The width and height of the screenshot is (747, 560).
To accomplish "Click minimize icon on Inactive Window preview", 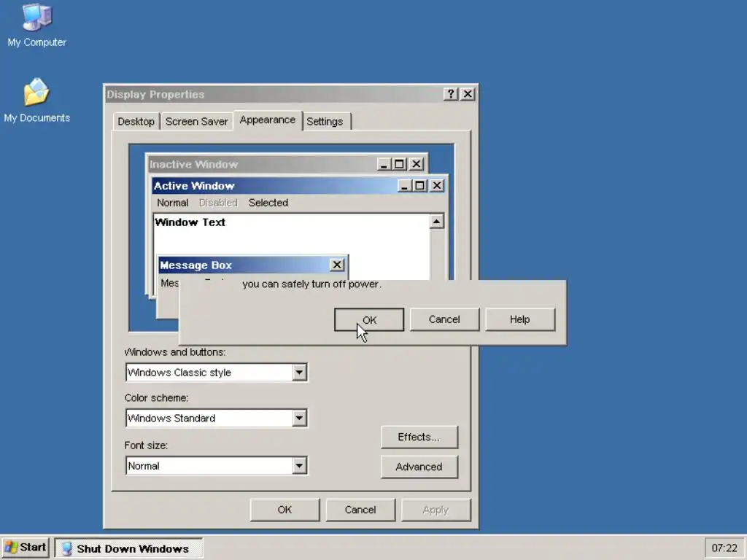I will (384, 164).
